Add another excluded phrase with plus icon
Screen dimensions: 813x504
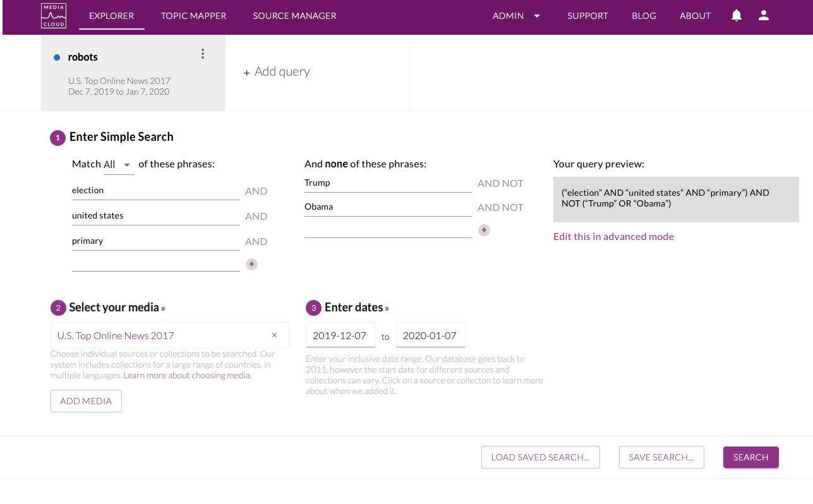pyautogui.click(x=484, y=230)
